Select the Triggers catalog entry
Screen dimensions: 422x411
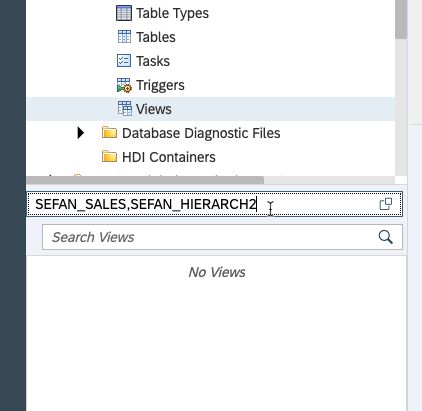160,85
